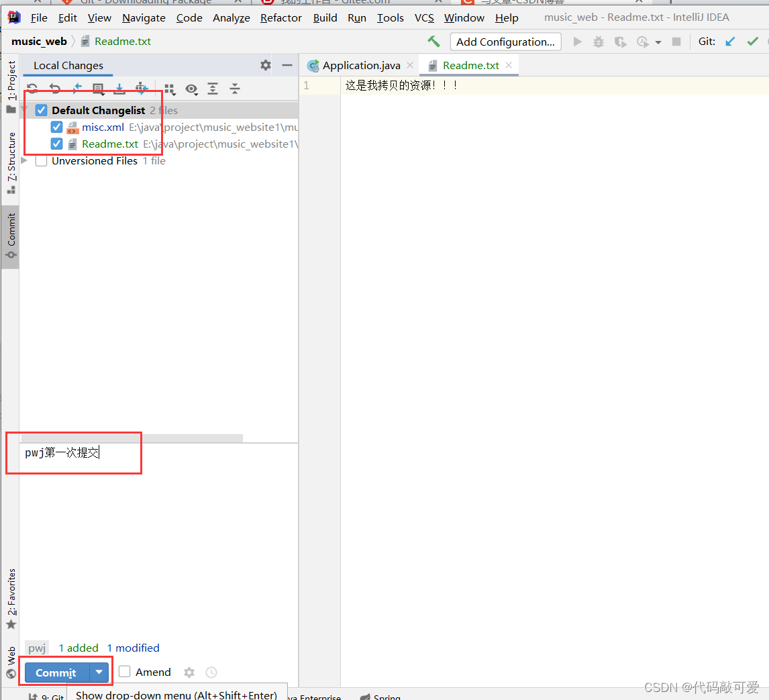This screenshot has width=769, height=700.
Task: Open the Tools menu
Action: point(391,18)
